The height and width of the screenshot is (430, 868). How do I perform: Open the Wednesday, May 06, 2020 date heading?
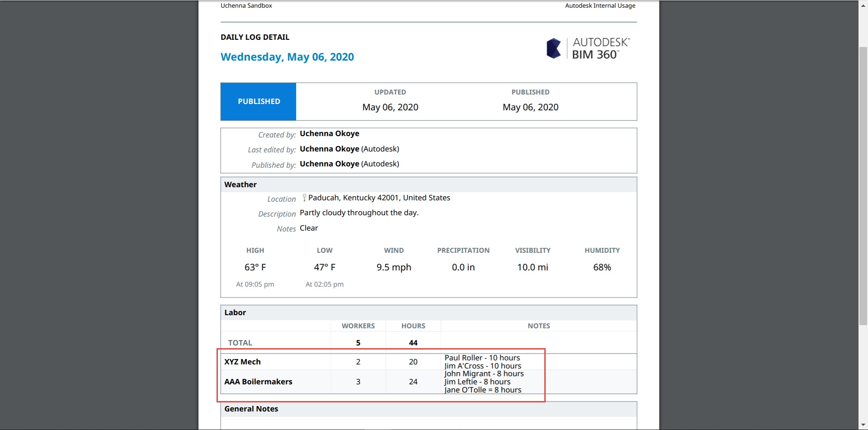287,57
